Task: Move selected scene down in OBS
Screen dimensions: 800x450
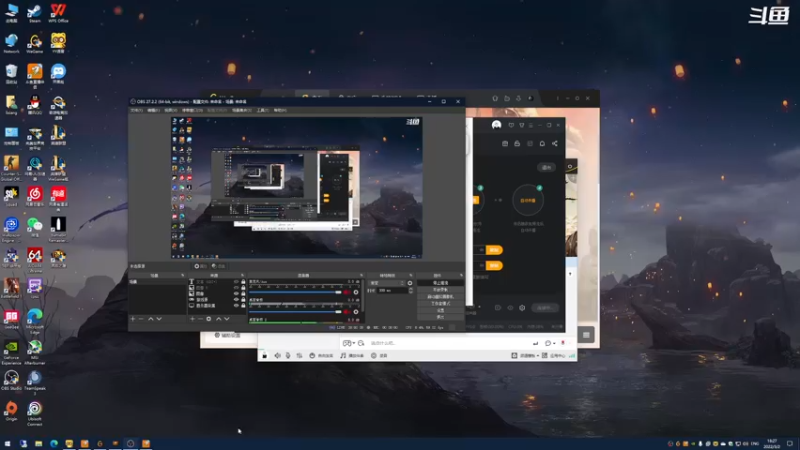Action: [x=159, y=318]
